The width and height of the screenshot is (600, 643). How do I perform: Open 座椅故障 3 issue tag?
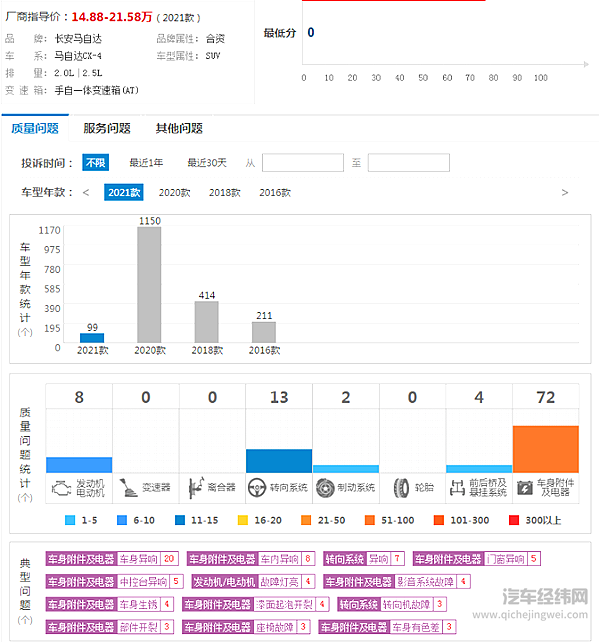pos(246,627)
